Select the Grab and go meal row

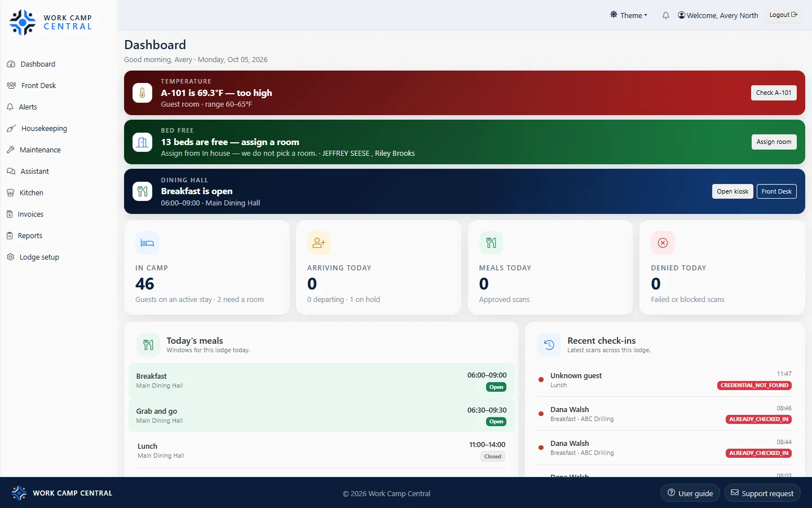click(x=321, y=415)
